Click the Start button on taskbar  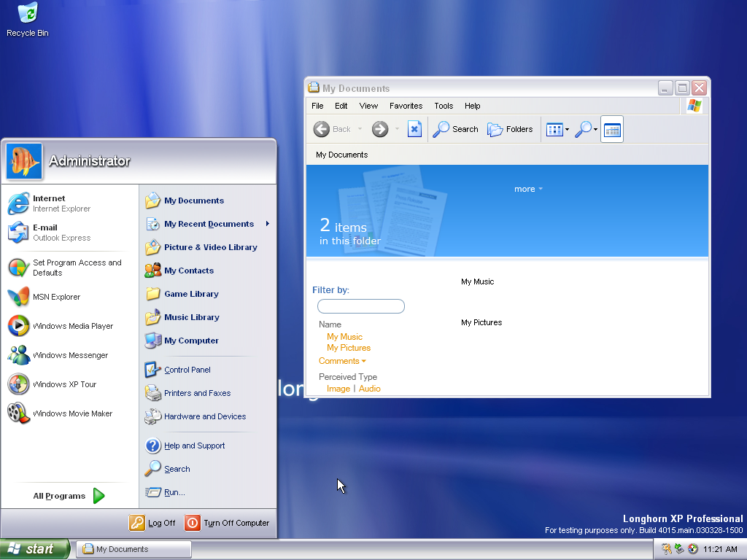pyautogui.click(x=35, y=549)
